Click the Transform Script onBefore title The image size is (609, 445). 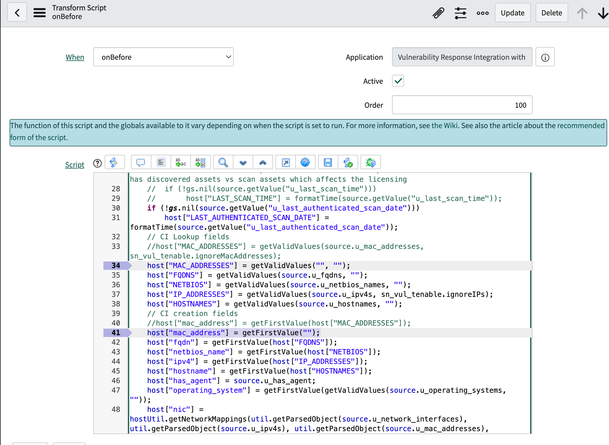79,12
